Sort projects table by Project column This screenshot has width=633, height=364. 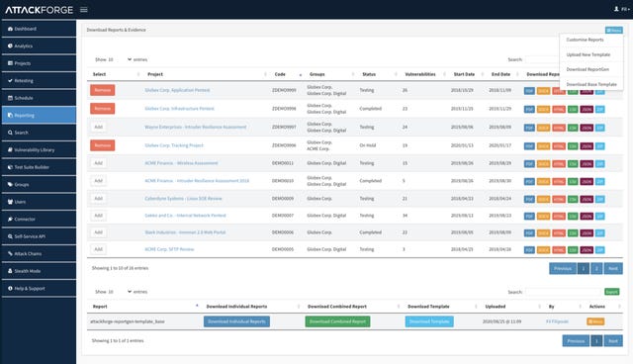pos(206,74)
